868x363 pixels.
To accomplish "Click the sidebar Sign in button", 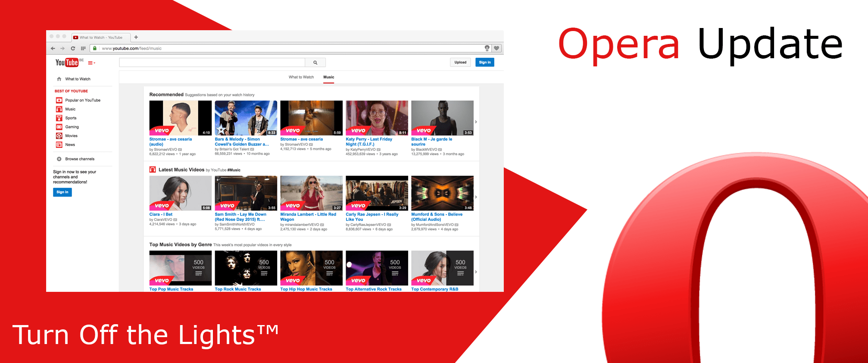I will point(62,192).
